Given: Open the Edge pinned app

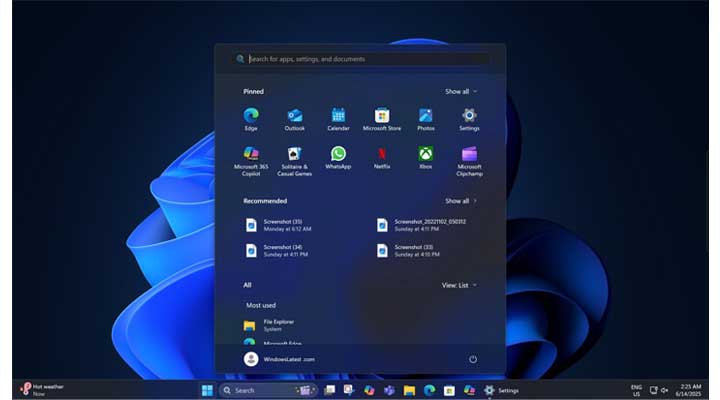Looking at the screenshot, I should 251,119.
